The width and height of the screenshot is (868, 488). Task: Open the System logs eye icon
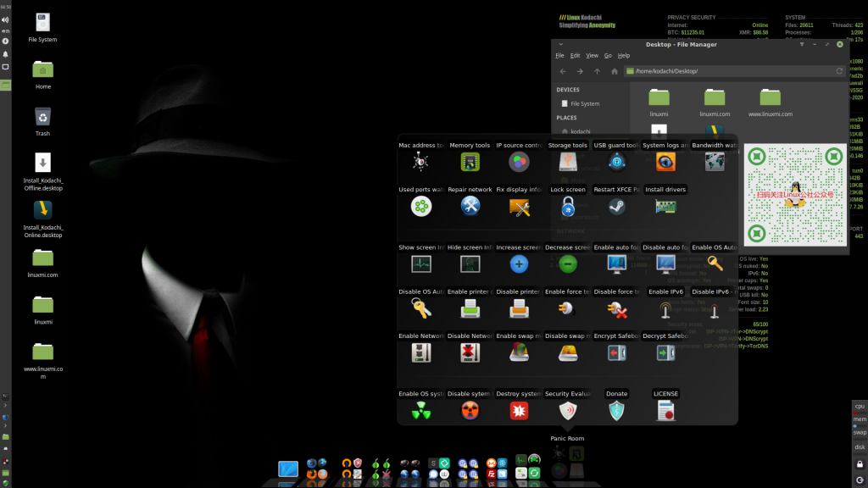point(665,162)
